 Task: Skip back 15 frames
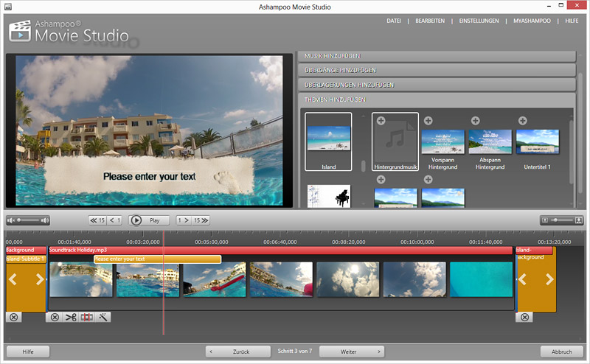click(97, 220)
